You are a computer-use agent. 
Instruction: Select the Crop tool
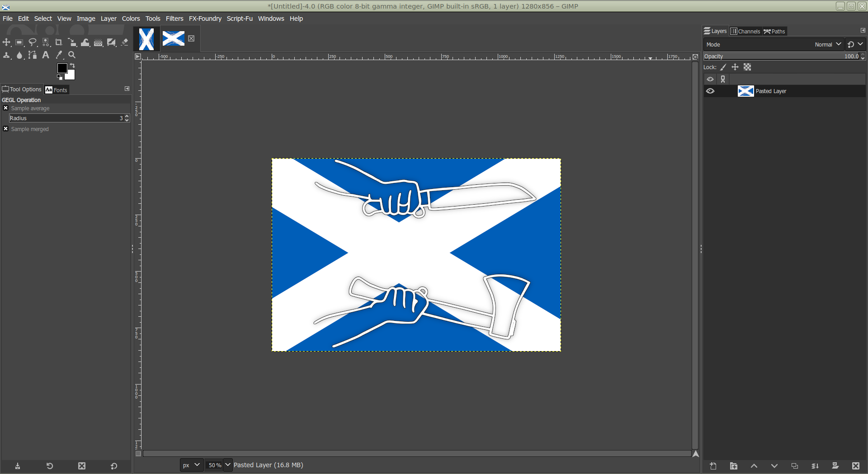pos(59,42)
